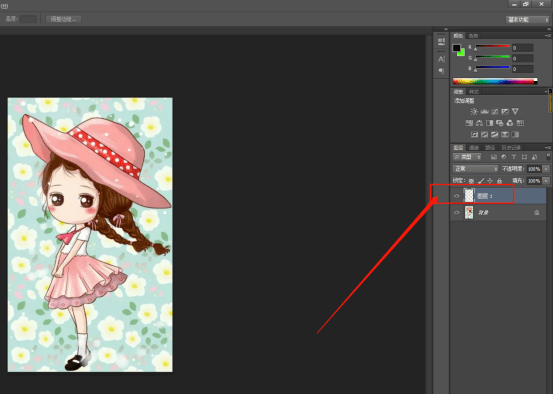Image resolution: width=554 pixels, height=395 pixels.
Task: Add a Vibrance adjustment (triangle icon)
Action: (x=515, y=112)
